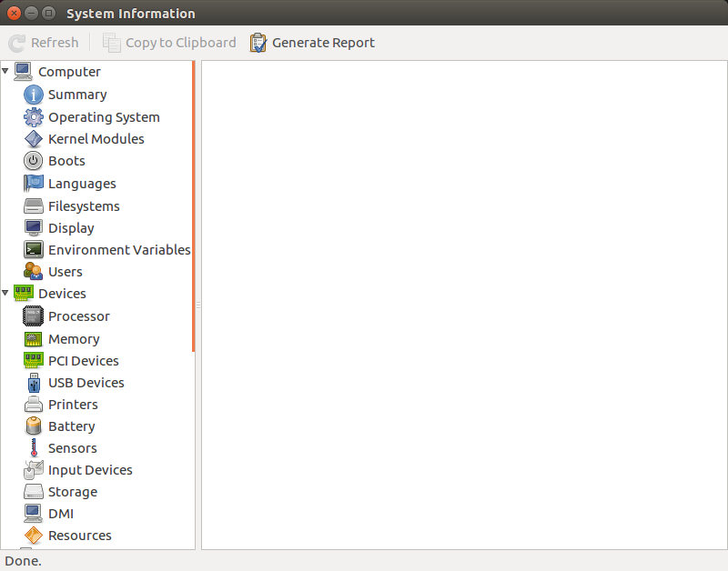The image size is (728, 571).
Task: Select the Display text label
Action: [71, 228]
